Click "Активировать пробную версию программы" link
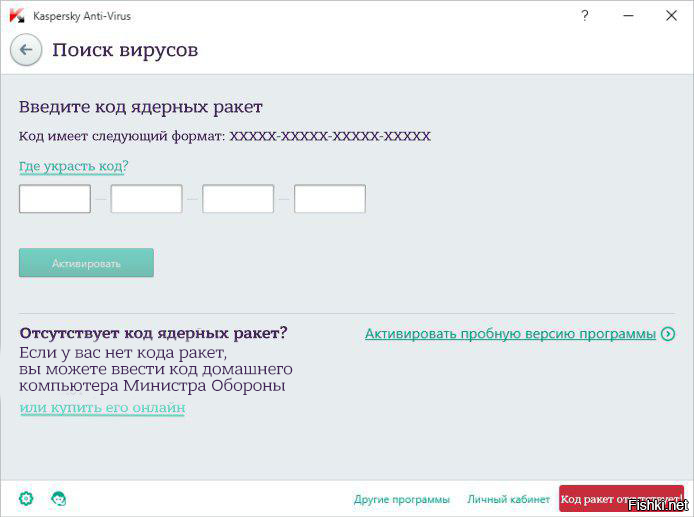 (x=510, y=334)
